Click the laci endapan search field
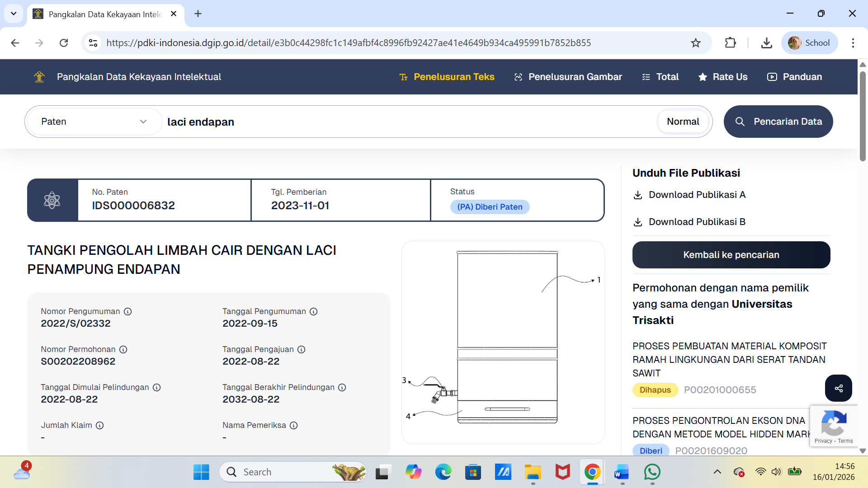The width and height of the screenshot is (868, 488). pos(407,122)
